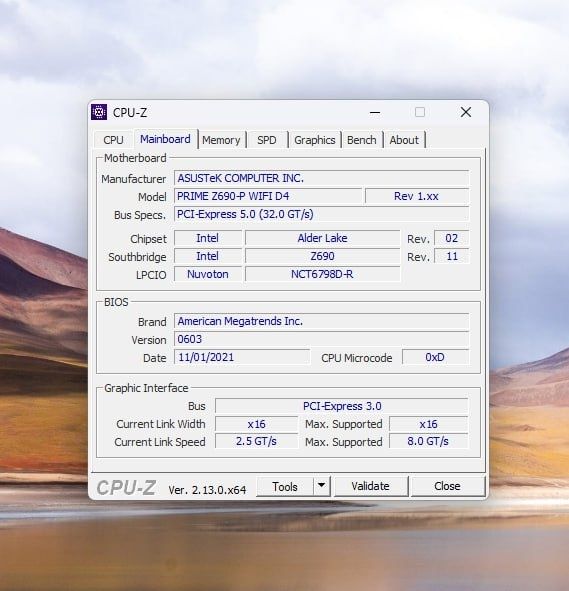This screenshot has height=591, width=569.
Task: Switch to the CPU tab
Action: tap(113, 140)
